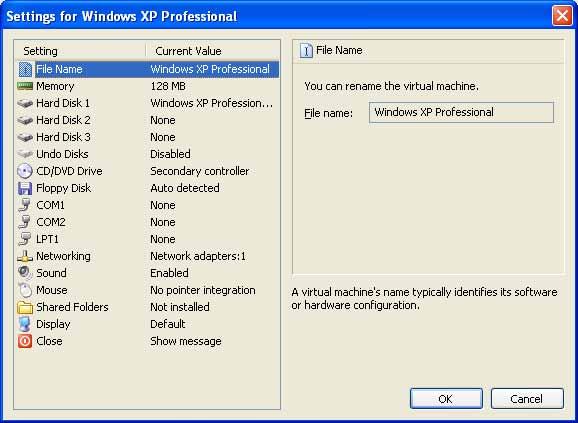Click the Auto detected value
Image resolution: width=578 pixels, height=423 pixels.
pyautogui.click(x=185, y=188)
